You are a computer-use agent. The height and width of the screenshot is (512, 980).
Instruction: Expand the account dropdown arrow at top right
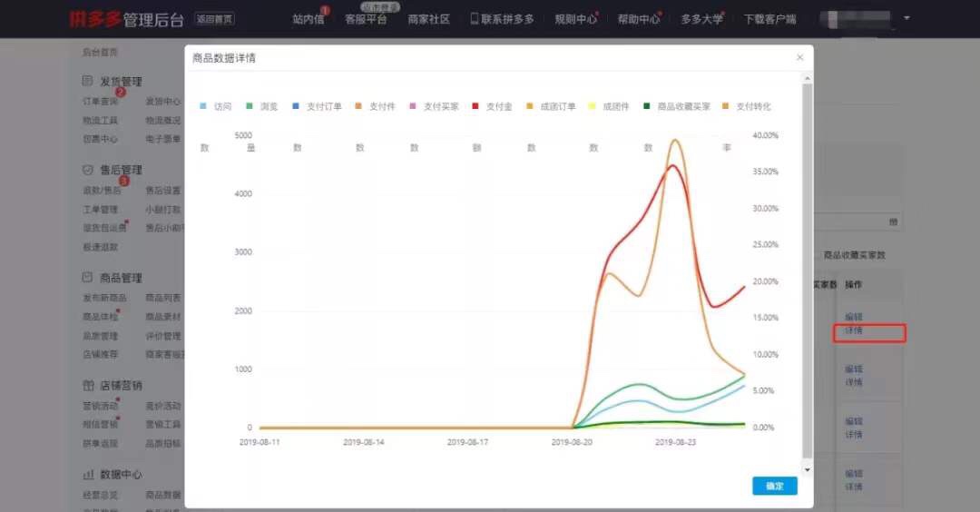pos(906,18)
